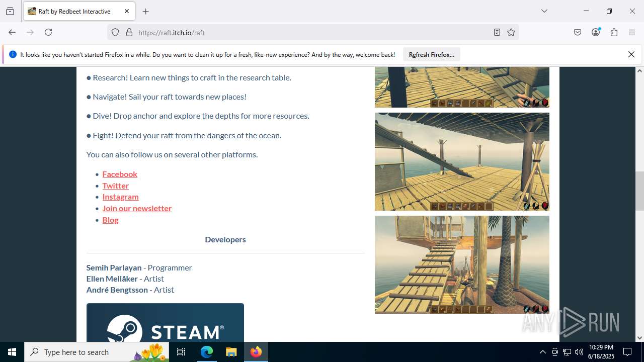644x362 pixels.
Task: Click the scrollbar down arrow
Action: click(x=640, y=338)
